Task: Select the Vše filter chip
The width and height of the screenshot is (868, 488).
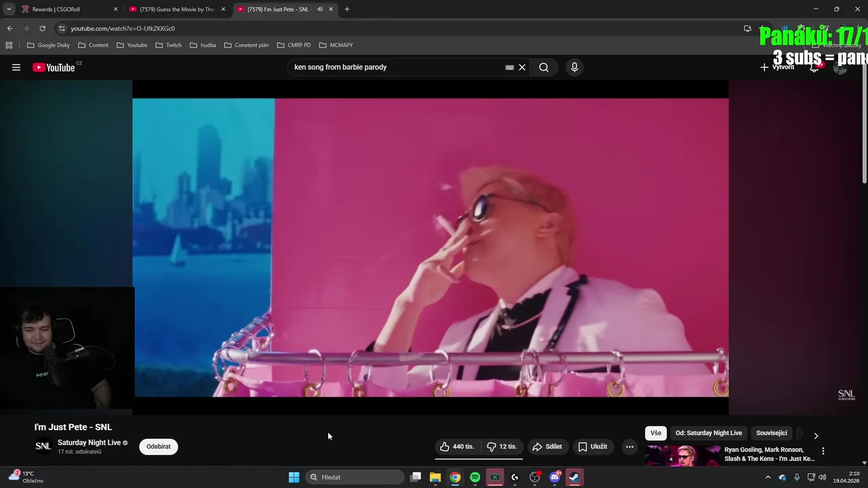Action: click(656, 433)
